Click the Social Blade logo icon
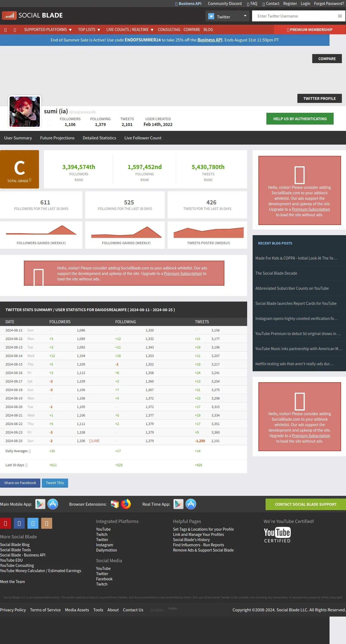This screenshot has width=346, height=644. point(9,16)
